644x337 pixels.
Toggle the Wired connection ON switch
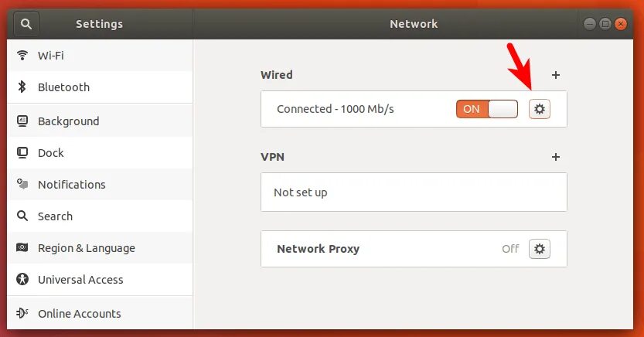pos(486,109)
